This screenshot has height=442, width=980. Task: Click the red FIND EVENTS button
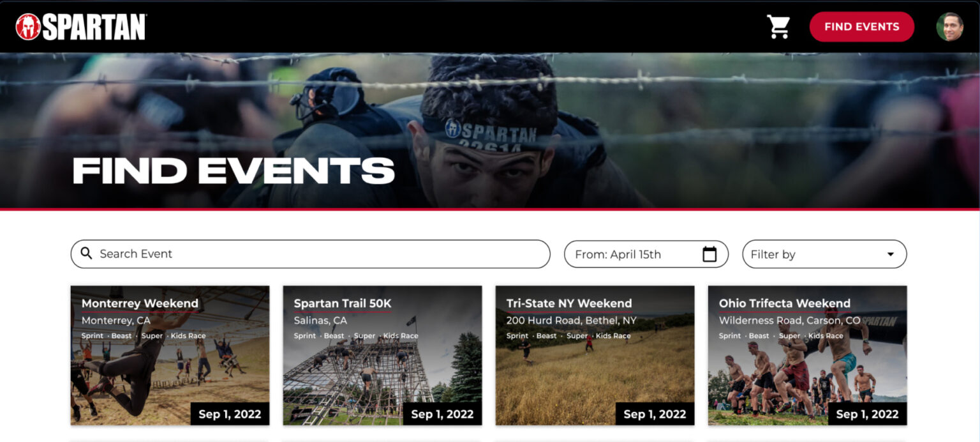coord(862,27)
